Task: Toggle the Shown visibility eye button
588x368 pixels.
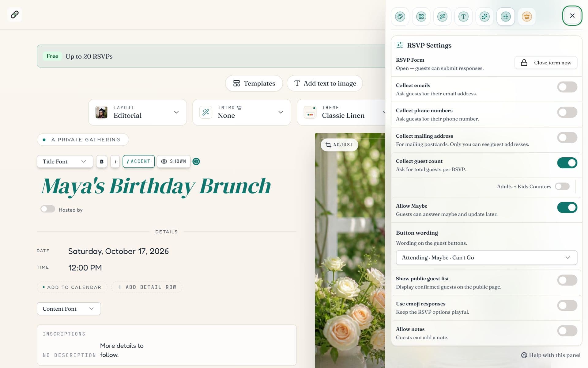Action: [x=174, y=161]
